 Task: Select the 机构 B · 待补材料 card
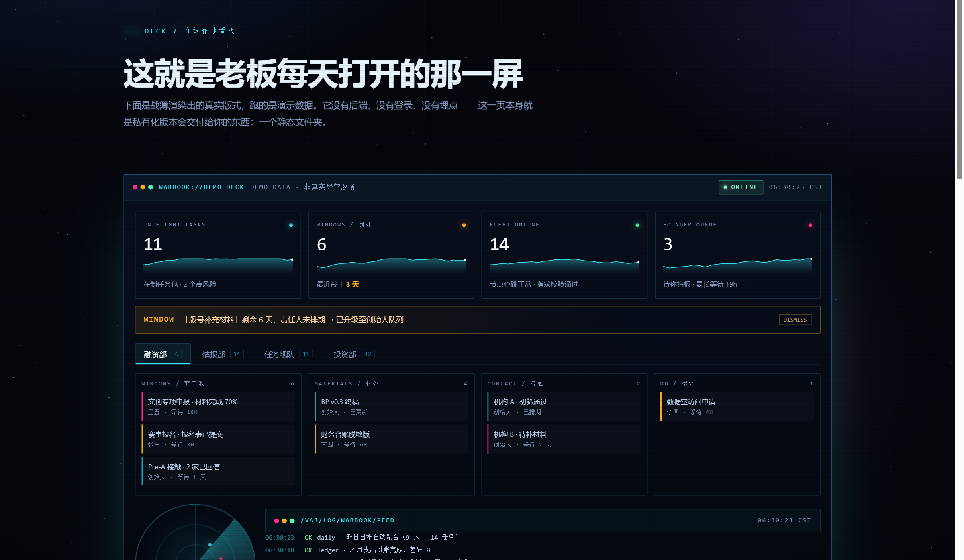coord(564,439)
